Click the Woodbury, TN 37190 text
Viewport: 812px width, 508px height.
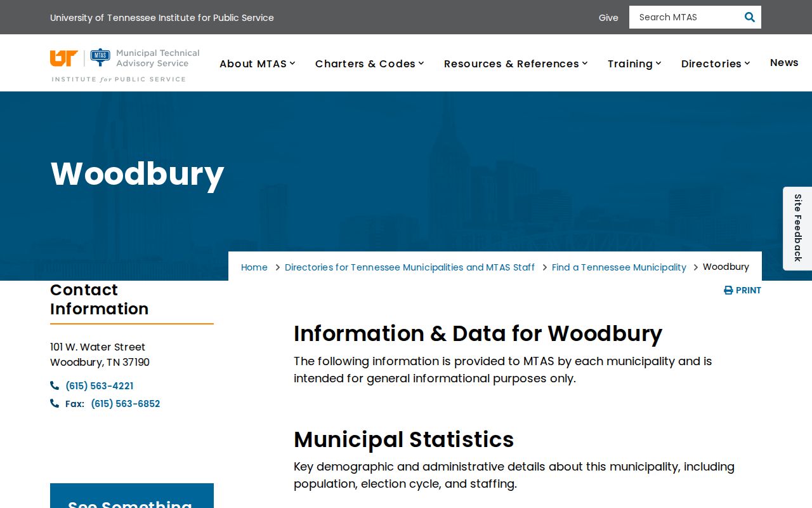pos(100,362)
